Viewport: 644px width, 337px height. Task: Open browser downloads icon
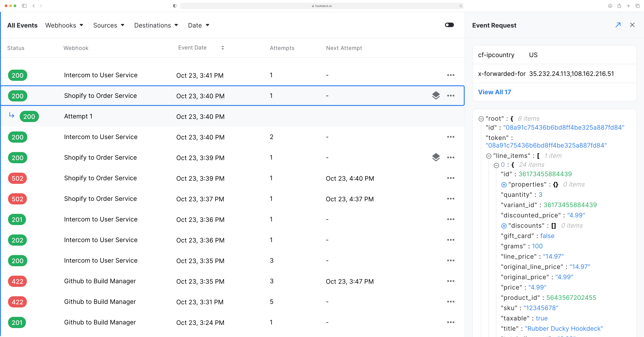(x=610, y=6)
